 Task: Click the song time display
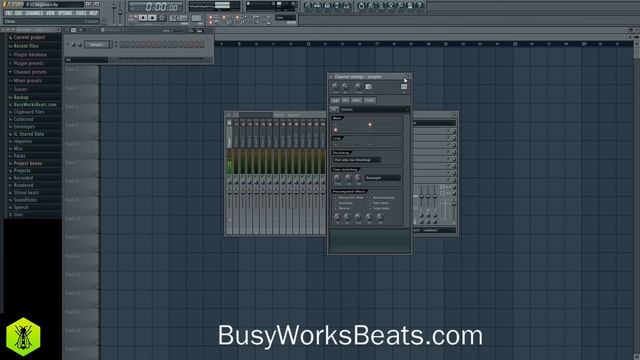(x=156, y=7)
